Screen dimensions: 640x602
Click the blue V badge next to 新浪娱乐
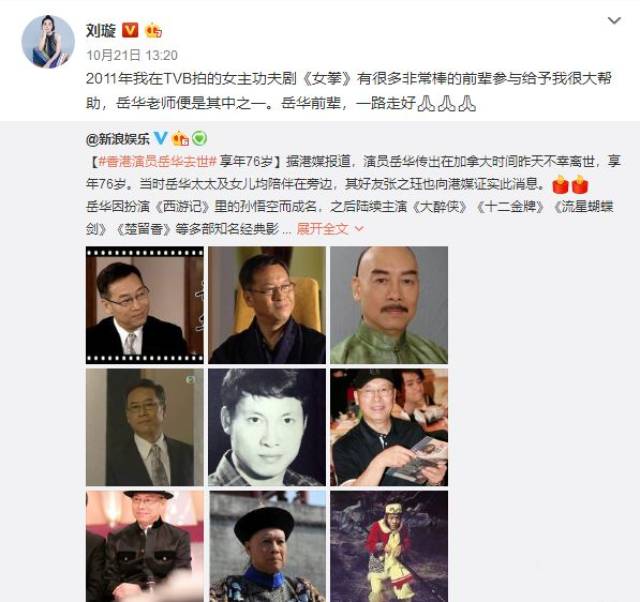pos(160,138)
